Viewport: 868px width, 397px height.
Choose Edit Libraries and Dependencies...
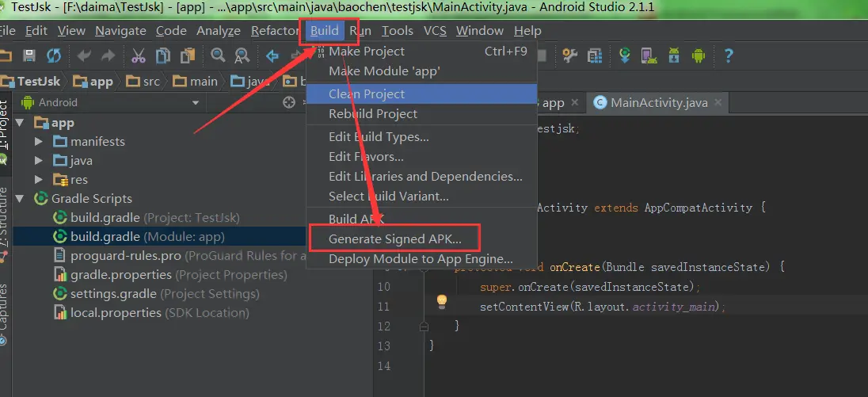421,177
